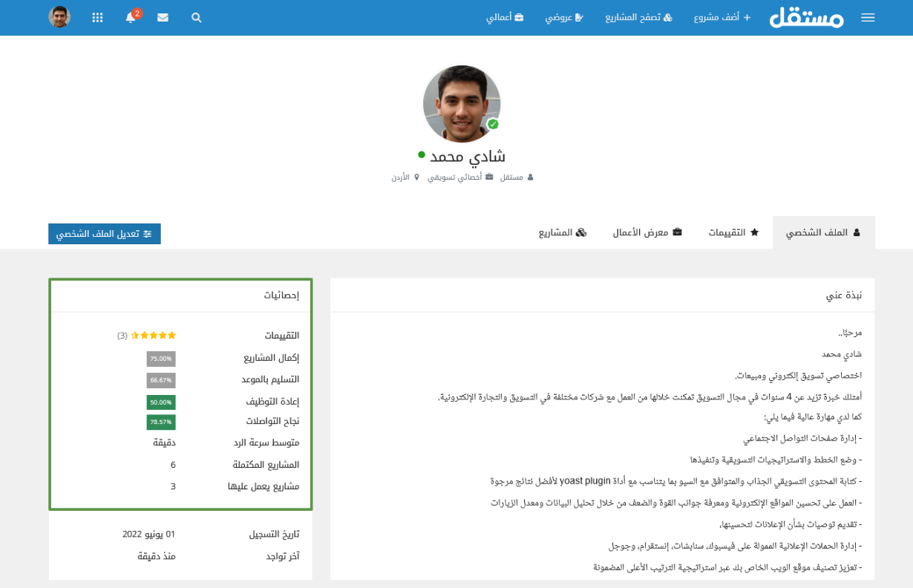Click the 75.00% project completion badge

[x=160, y=359]
